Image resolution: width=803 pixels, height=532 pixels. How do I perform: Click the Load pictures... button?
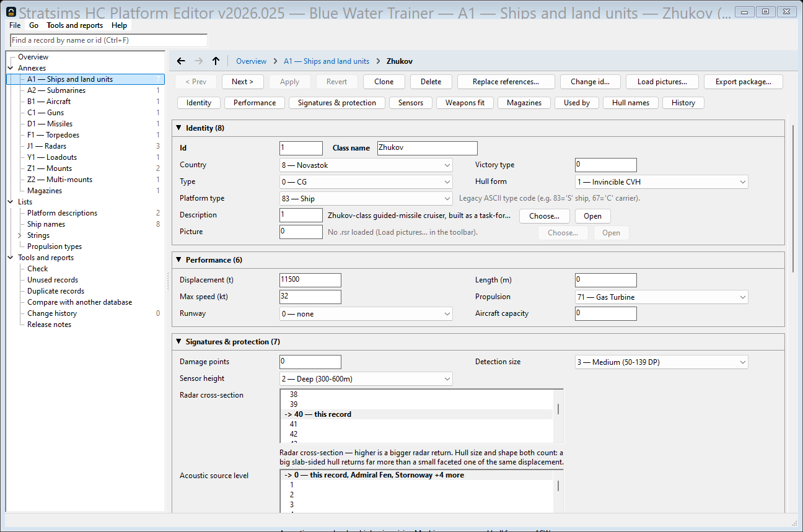pyautogui.click(x=662, y=82)
